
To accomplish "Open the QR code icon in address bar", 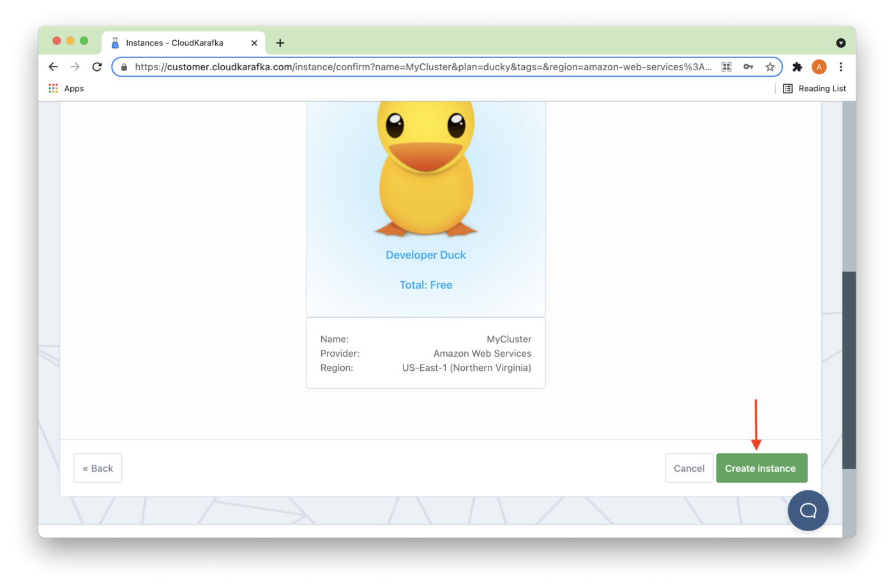I will tap(727, 66).
